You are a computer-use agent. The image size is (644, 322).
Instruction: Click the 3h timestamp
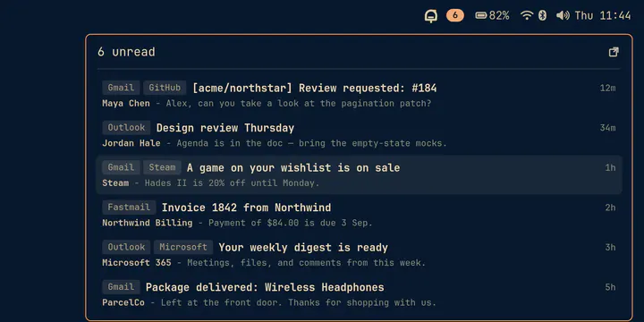point(610,247)
